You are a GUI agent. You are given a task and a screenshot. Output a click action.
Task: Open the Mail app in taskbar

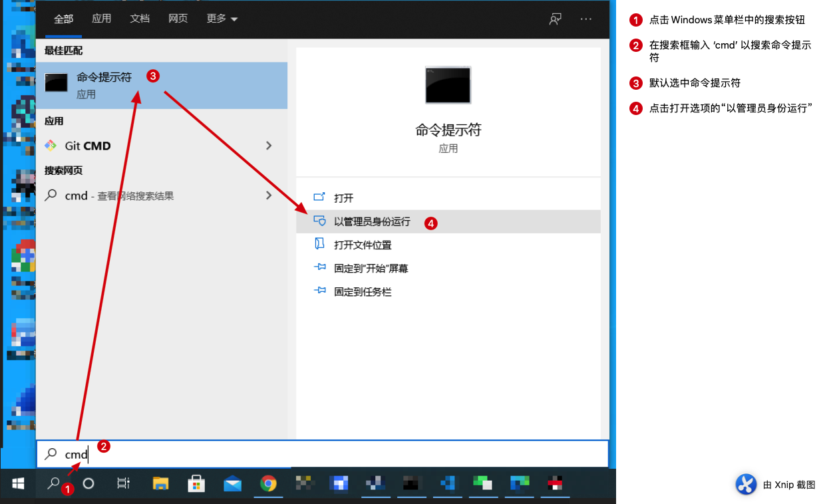[232, 483]
